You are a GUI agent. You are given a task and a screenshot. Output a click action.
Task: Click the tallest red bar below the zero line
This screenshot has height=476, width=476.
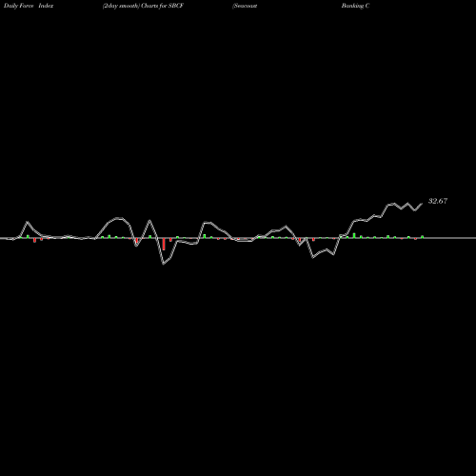(164, 244)
